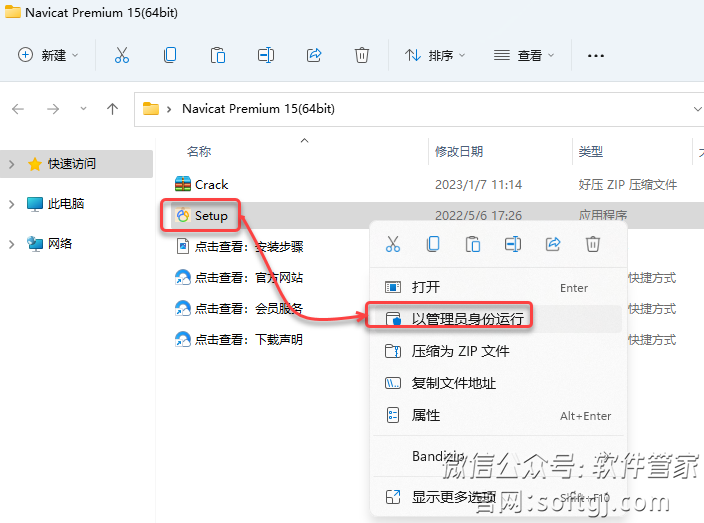The image size is (704, 523).
Task: Choose 属性 from the context menu
Action: (x=497, y=415)
